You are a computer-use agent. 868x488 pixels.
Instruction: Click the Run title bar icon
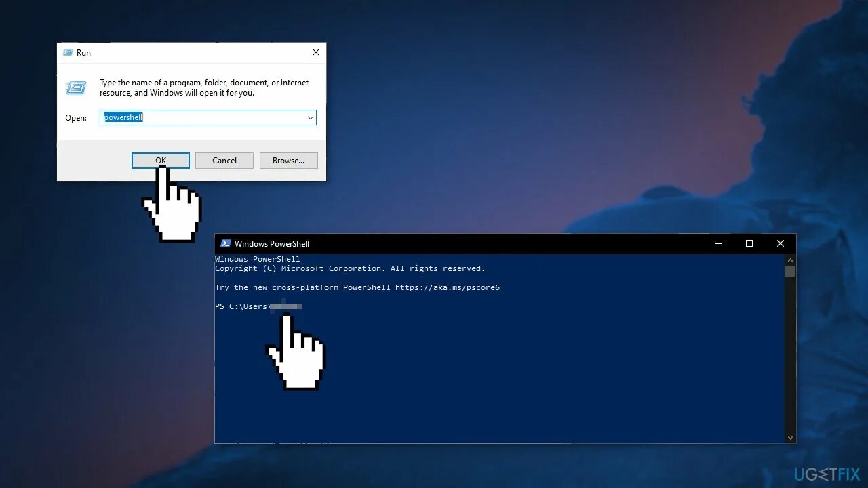click(x=68, y=52)
